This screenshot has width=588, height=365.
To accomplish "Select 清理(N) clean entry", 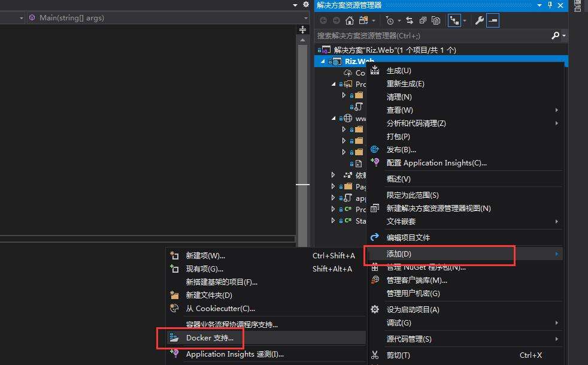I will point(465,97).
